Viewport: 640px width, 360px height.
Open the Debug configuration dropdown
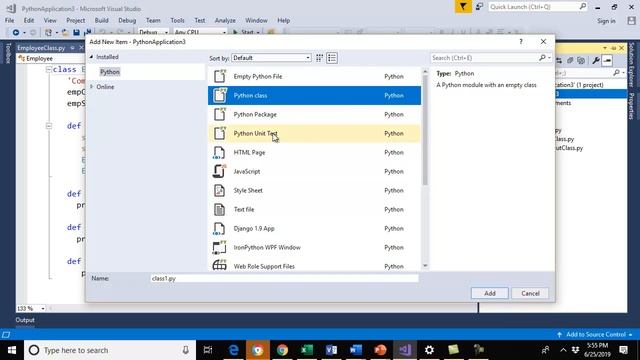coord(153,32)
